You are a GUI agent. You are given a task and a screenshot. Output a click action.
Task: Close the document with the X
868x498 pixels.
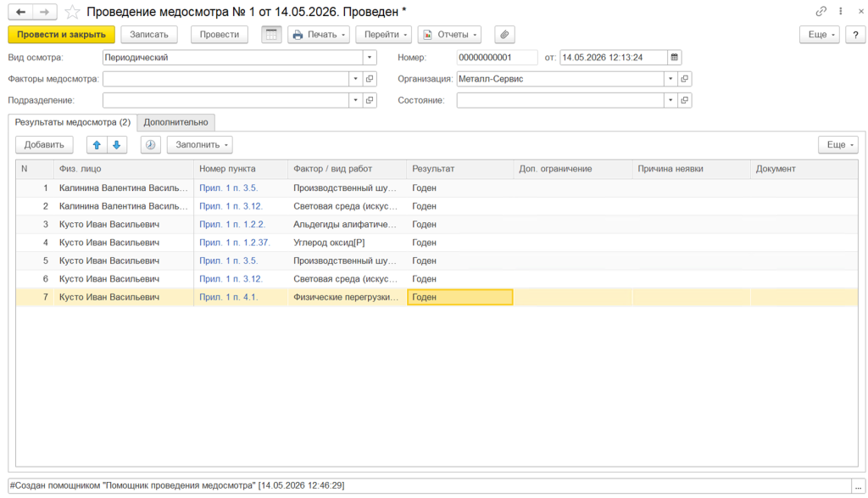[861, 11]
